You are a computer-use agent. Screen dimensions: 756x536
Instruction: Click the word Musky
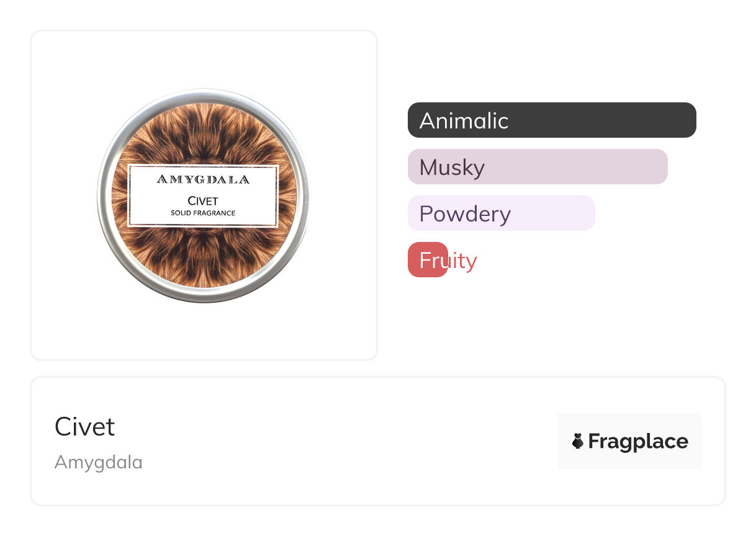(x=452, y=167)
